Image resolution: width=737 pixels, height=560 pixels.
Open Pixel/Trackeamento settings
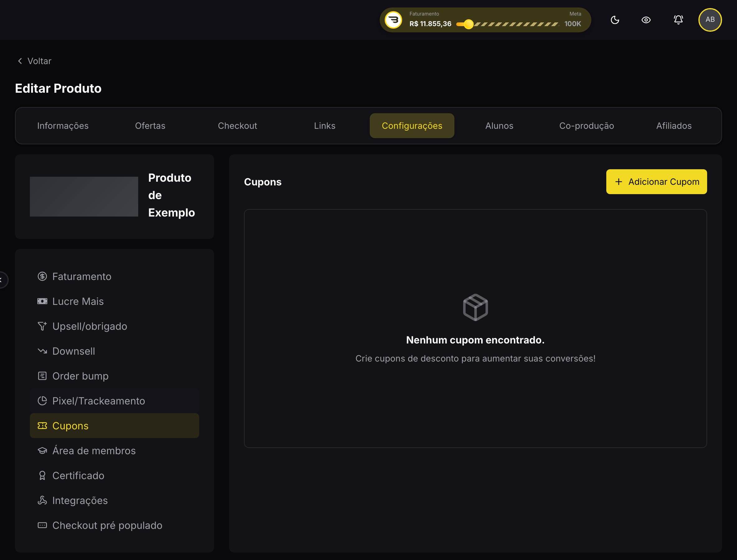pos(115,401)
